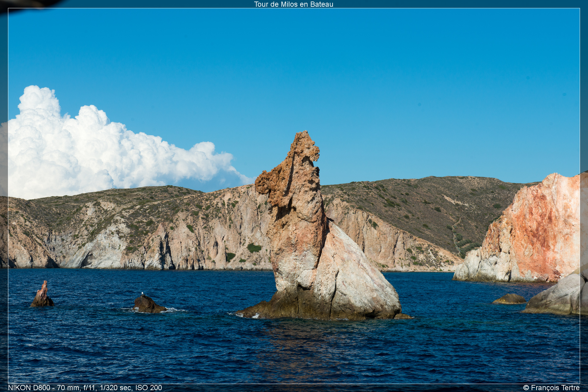Click the title 'Tour de Milos en Bateau'
The image size is (588, 392).
[293, 4]
